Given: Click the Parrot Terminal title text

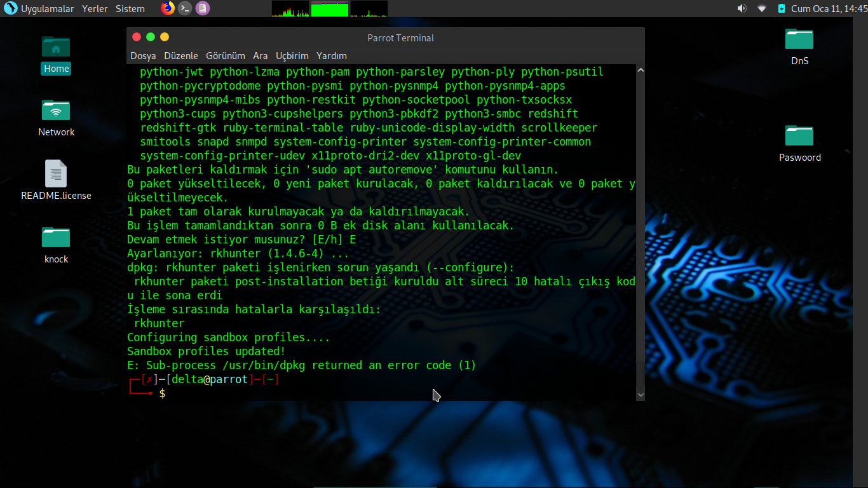Looking at the screenshot, I should tap(400, 38).
